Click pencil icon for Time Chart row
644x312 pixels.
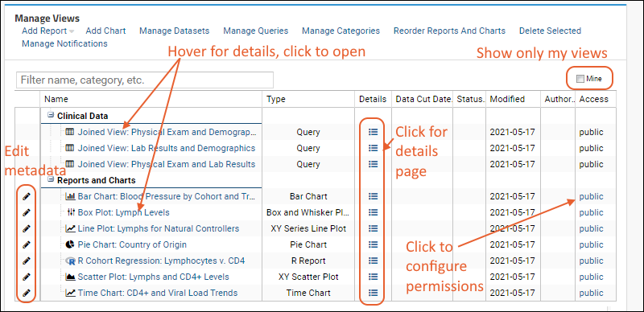pyautogui.click(x=27, y=293)
